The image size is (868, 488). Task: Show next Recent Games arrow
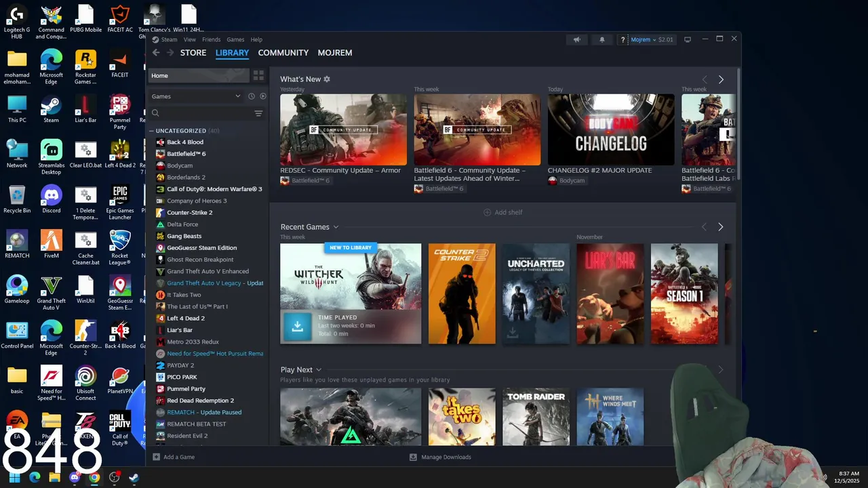click(x=721, y=227)
